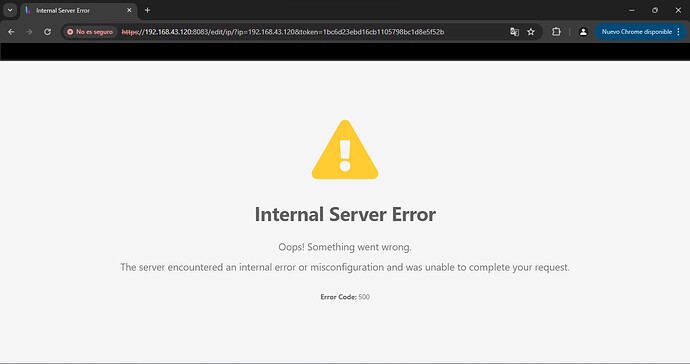690x364 pixels.
Task: Restore down the Chrome window
Action: (655, 10)
